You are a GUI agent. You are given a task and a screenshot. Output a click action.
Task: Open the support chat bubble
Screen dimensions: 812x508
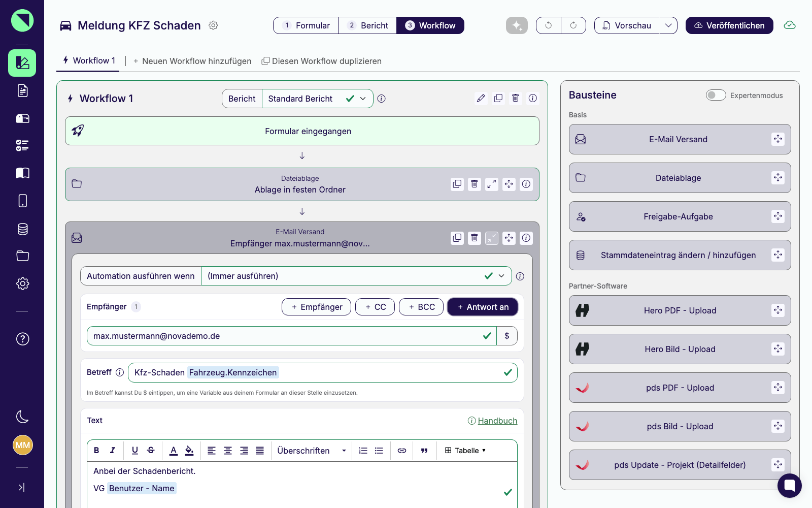coord(789,486)
